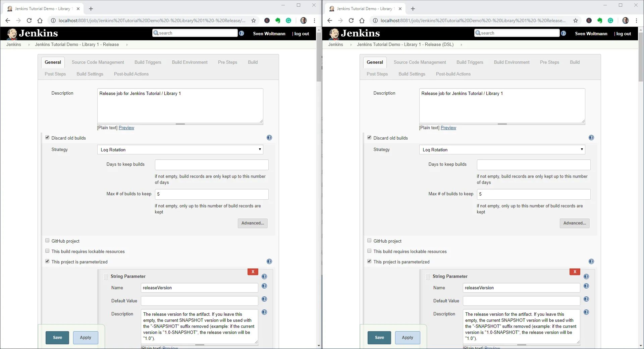The width and height of the screenshot is (644, 349).
Task: Switch to the Source Code Management tab
Action: (x=98, y=62)
